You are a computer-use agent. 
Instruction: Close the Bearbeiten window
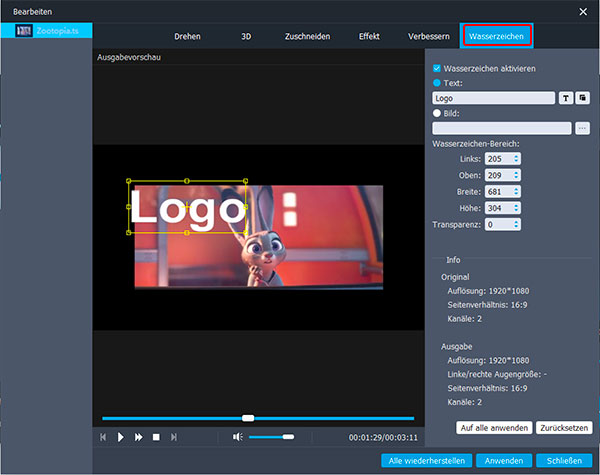coord(583,12)
